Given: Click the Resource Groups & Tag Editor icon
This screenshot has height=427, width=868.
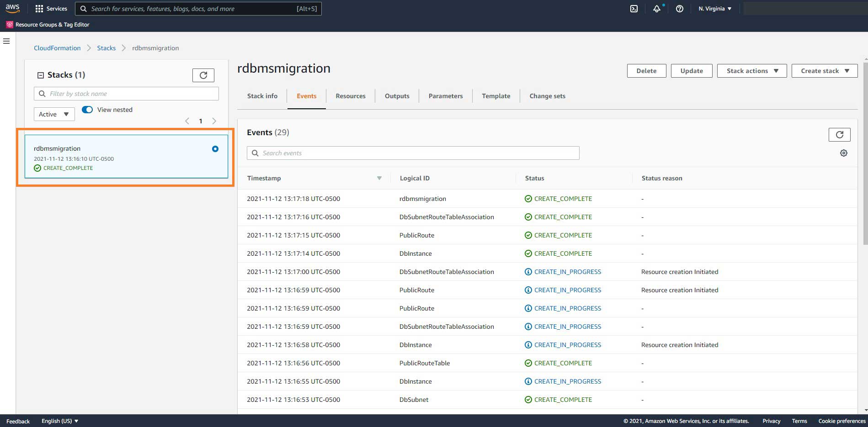Looking at the screenshot, I should point(10,25).
